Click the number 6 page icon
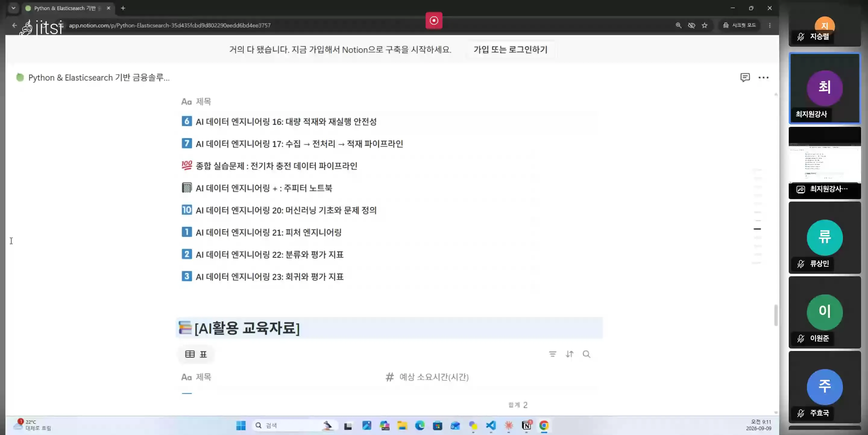Screen dimensions: 868x435 click(x=187, y=121)
